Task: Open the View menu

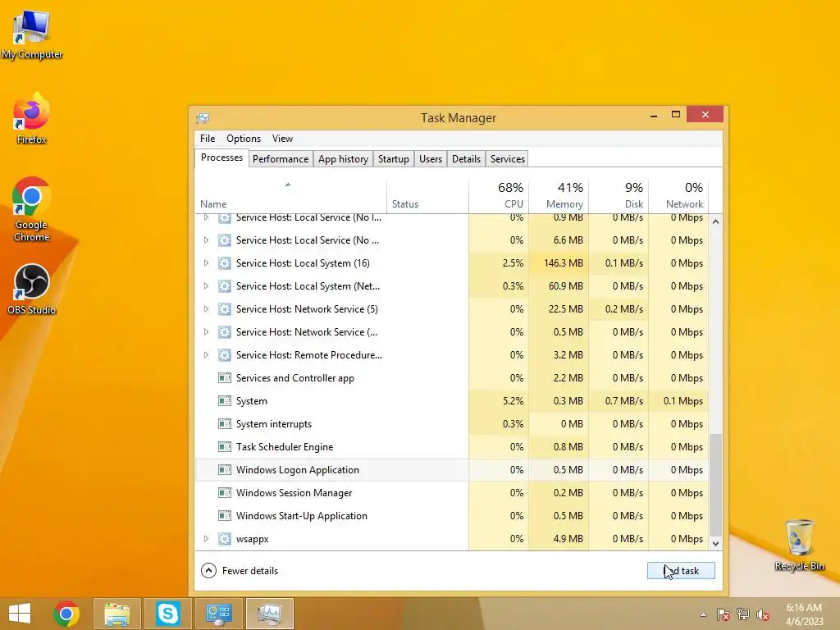Action: click(282, 139)
